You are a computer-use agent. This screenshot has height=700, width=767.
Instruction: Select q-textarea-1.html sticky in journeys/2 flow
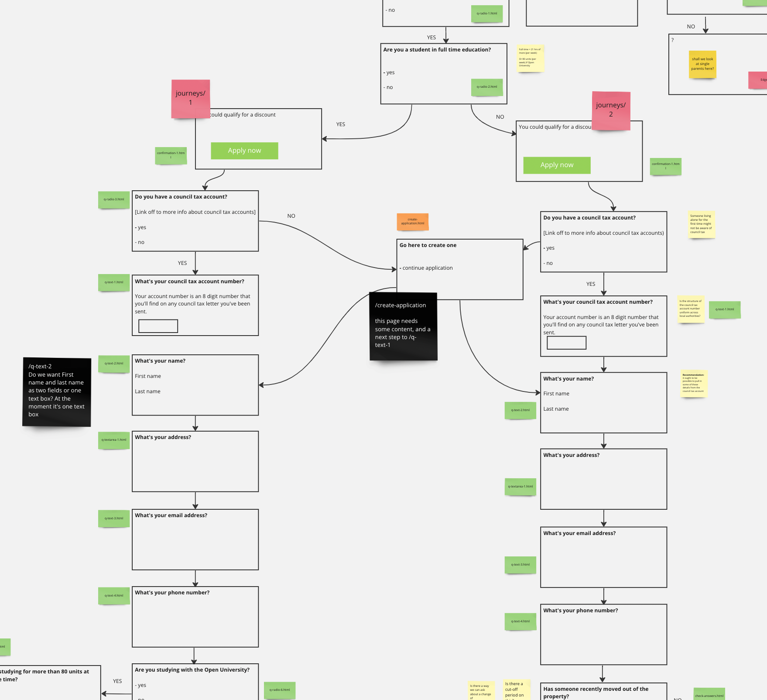click(520, 487)
